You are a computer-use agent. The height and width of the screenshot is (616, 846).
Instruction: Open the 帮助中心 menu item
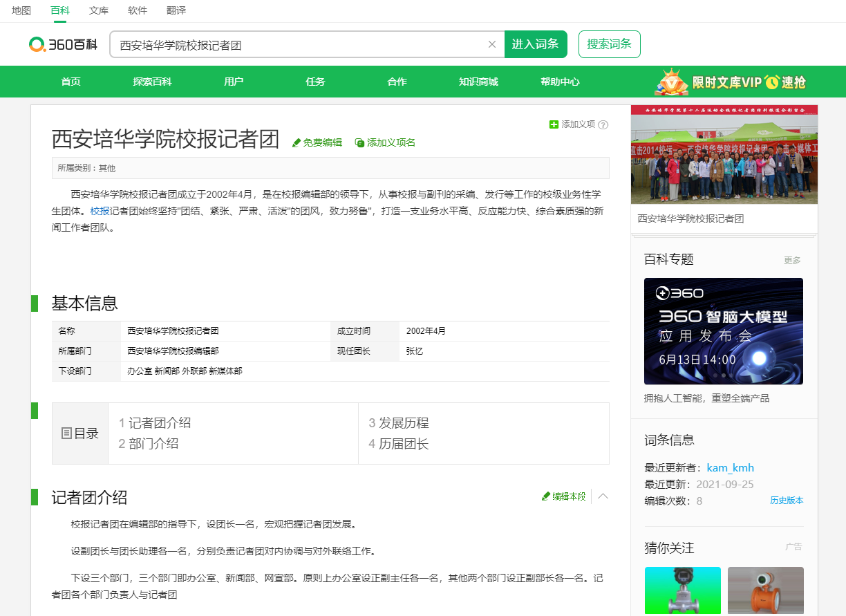[560, 82]
